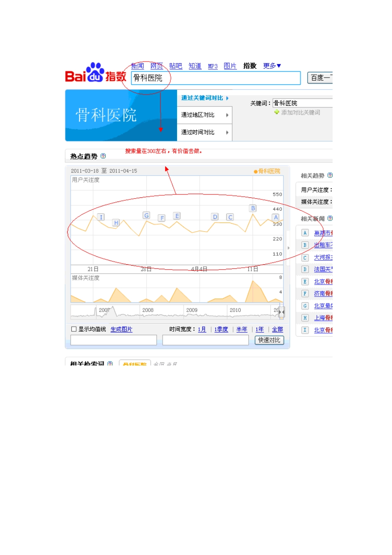Click news letter icon C
This screenshot has width=392, height=555.
click(x=305, y=257)
